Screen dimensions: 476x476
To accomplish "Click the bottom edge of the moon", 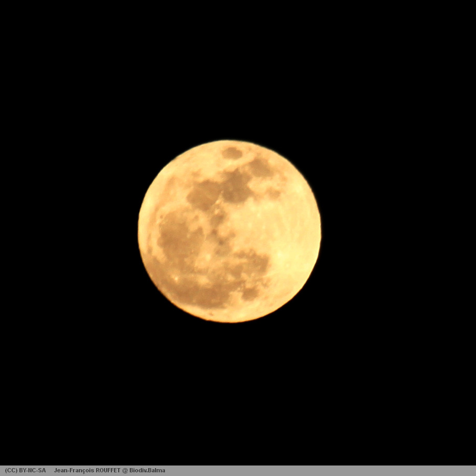I will [230, 319].
